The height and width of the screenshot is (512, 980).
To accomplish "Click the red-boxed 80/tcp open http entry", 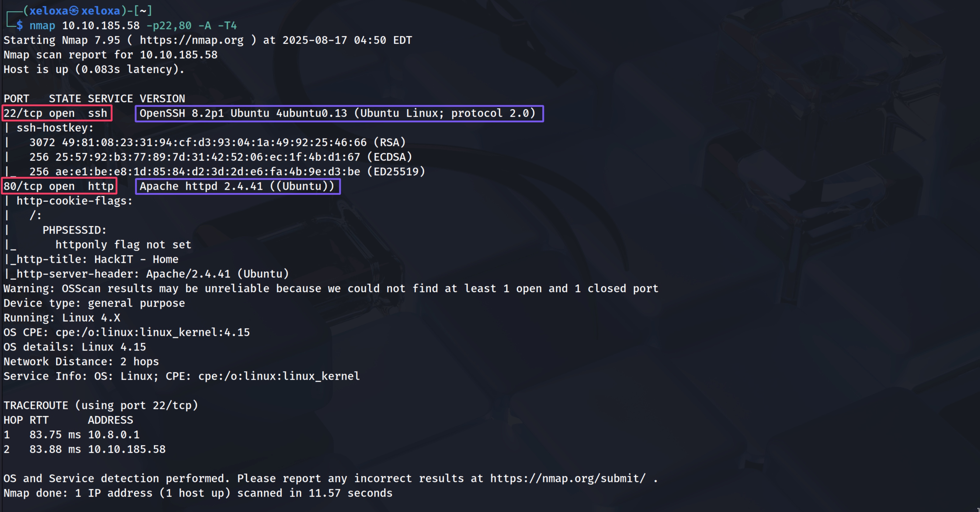I will [x=59, y=186].
